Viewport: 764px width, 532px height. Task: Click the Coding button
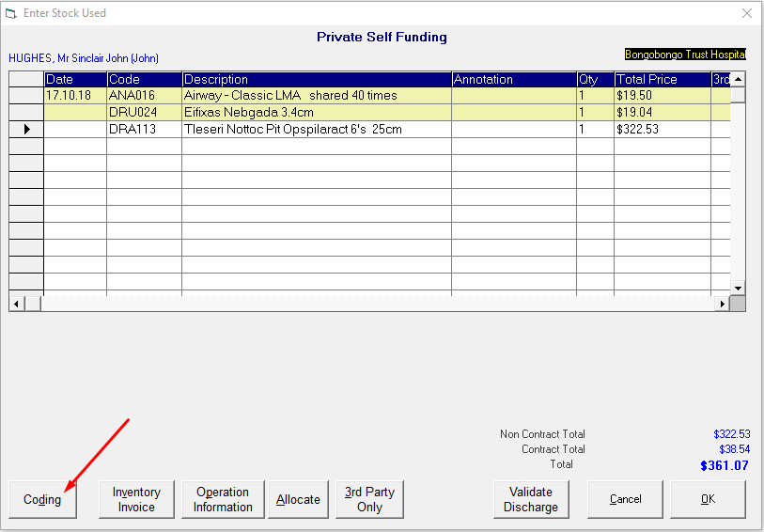43,499
